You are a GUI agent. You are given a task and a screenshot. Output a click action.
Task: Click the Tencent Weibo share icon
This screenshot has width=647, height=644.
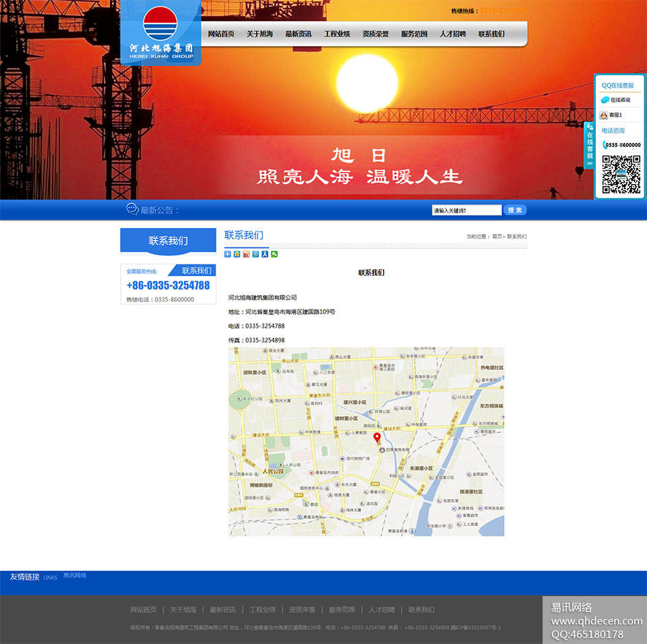click(255, 254)
